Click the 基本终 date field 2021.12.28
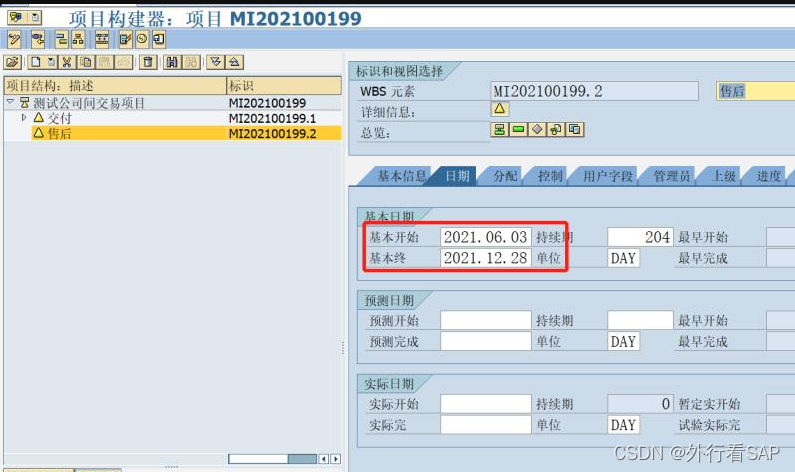This screenshot has width=795, height=472. tap(486, 258)
